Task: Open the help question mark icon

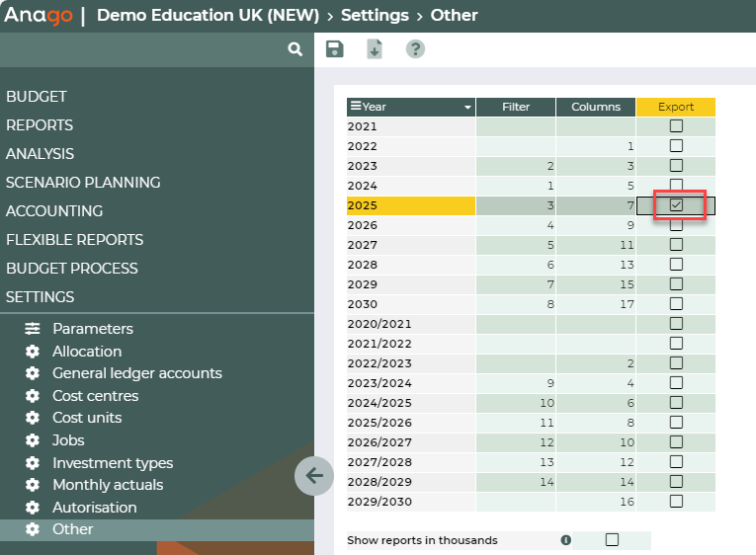Action: (x=415, y=49)
